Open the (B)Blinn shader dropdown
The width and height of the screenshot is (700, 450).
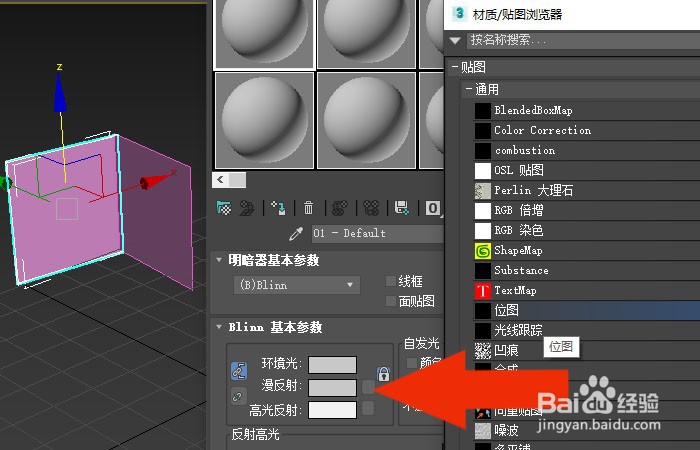point(296,285)
